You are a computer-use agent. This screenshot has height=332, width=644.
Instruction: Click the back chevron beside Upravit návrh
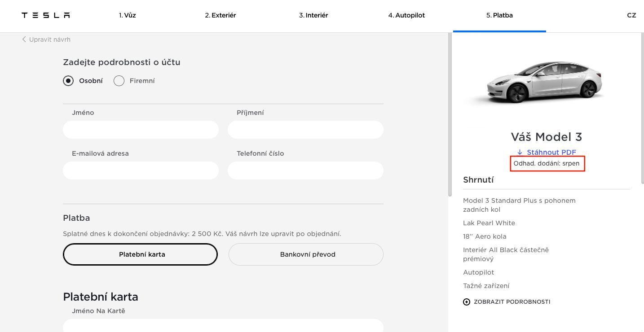[24, 39]
